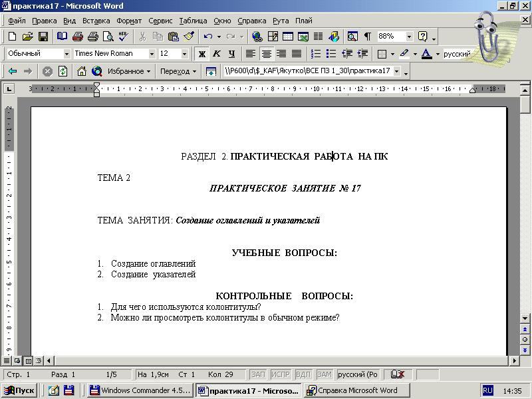Toggle paragraph marks ¶ display

pos(367,36)
